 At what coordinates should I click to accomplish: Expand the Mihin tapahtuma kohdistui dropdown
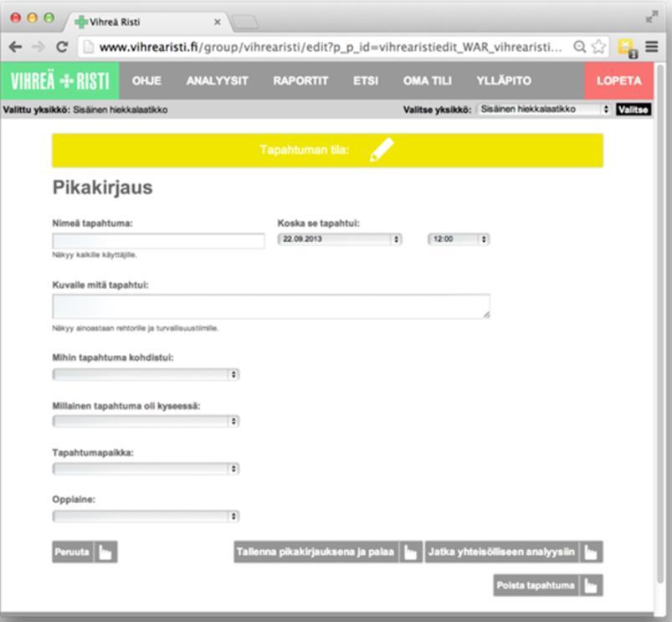[146, 375]
